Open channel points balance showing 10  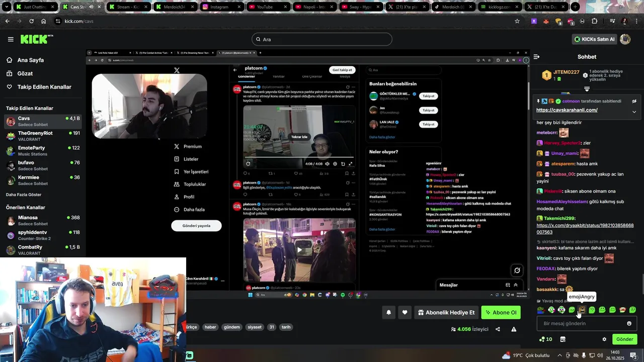[x=545, y=339]
